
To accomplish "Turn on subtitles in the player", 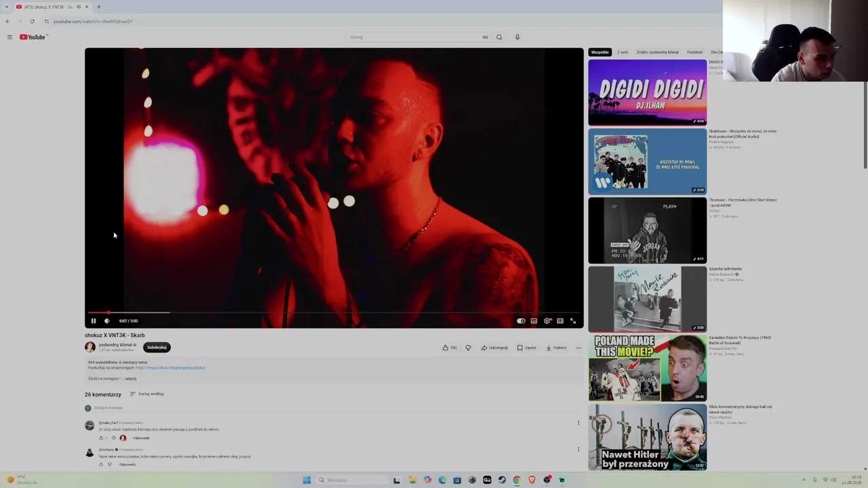I will tap(534, 321).
